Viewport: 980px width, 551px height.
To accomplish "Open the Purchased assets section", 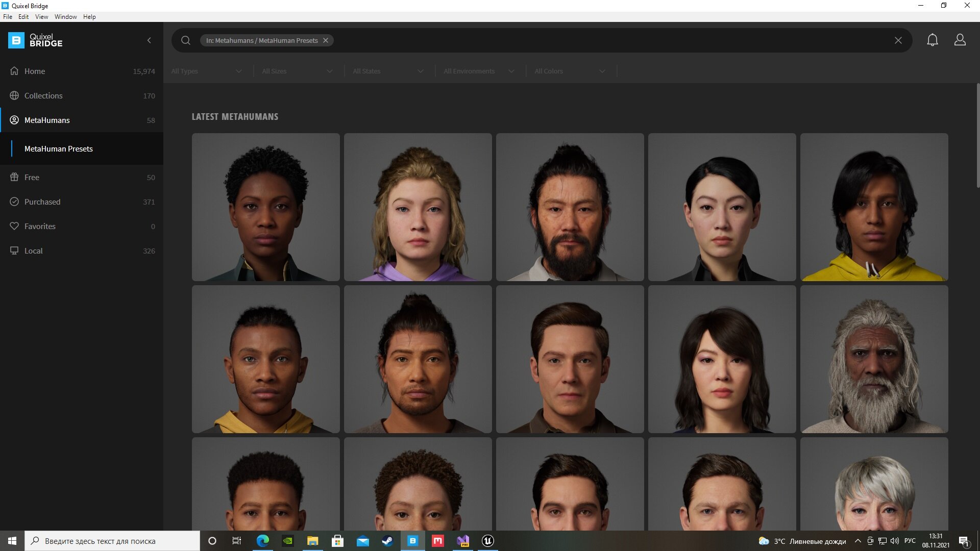I will click(x=82, y=202).
